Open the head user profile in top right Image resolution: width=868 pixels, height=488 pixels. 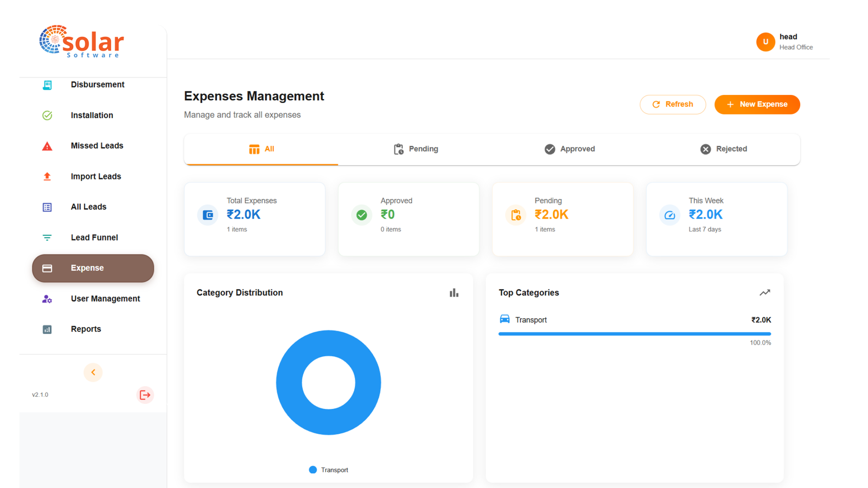pos(785,42)
